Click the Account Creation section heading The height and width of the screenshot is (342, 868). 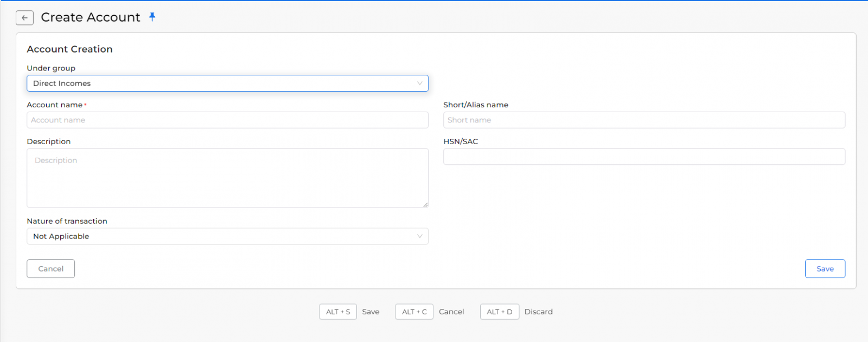[x=70, y=49]
